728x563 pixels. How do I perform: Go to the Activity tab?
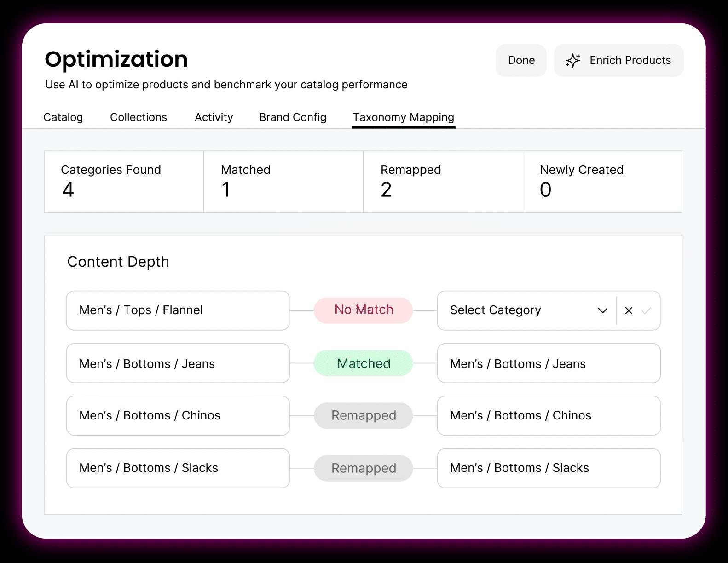pos(214,117)
